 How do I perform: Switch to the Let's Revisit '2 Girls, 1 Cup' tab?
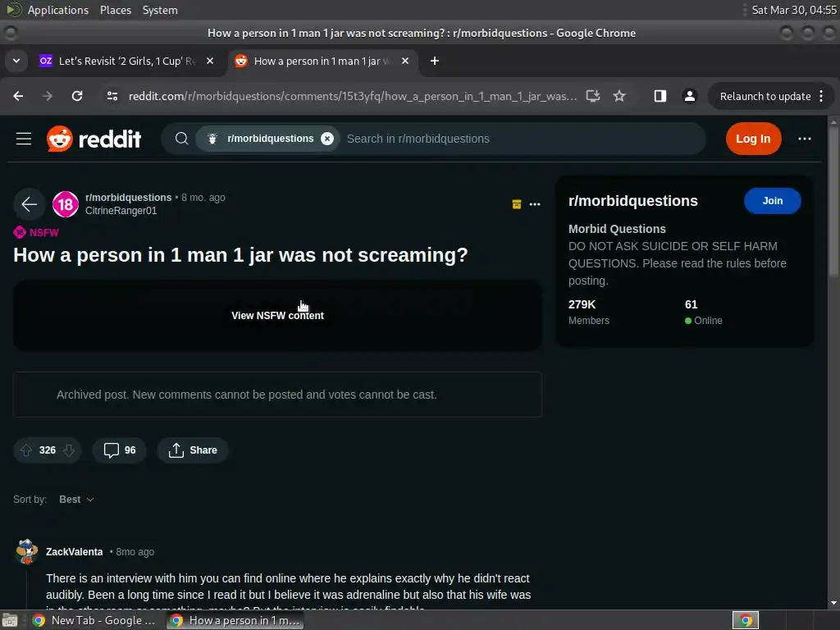[126, 61]
